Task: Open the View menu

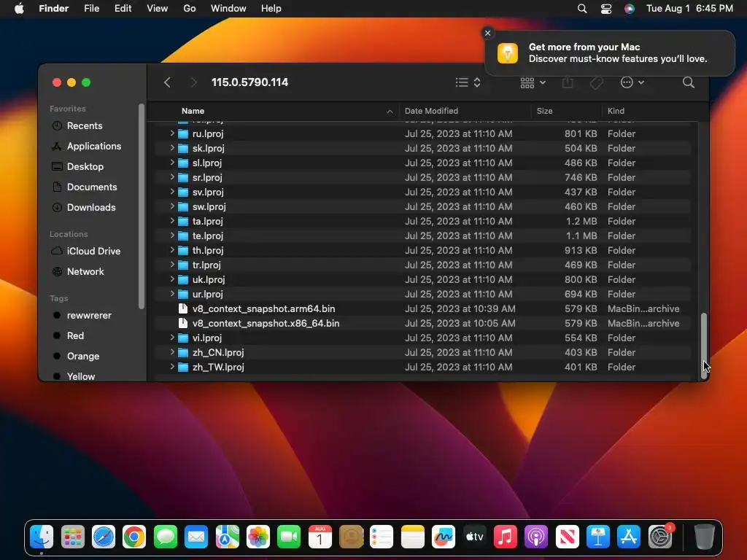Action: pyautogui.click(x=158, y=9)
